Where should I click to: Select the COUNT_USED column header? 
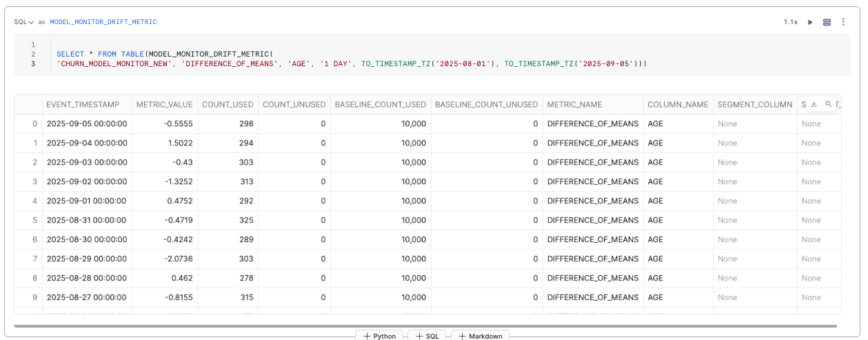coord(228,104)
